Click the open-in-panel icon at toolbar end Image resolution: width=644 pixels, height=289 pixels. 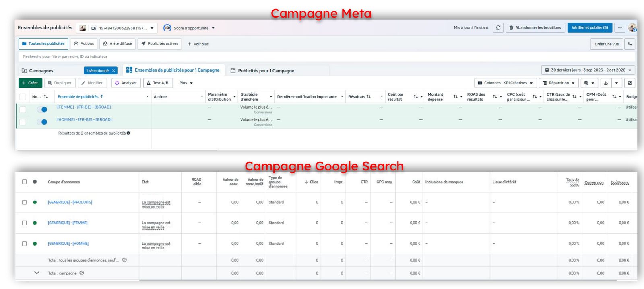point(630,83)
